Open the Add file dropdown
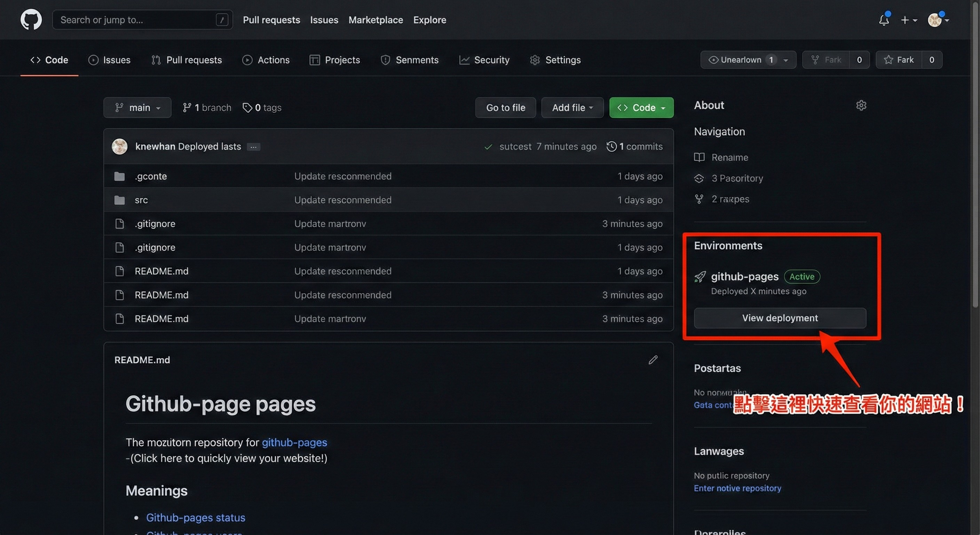The image size is (980, 535). click(x=572, y=108)
